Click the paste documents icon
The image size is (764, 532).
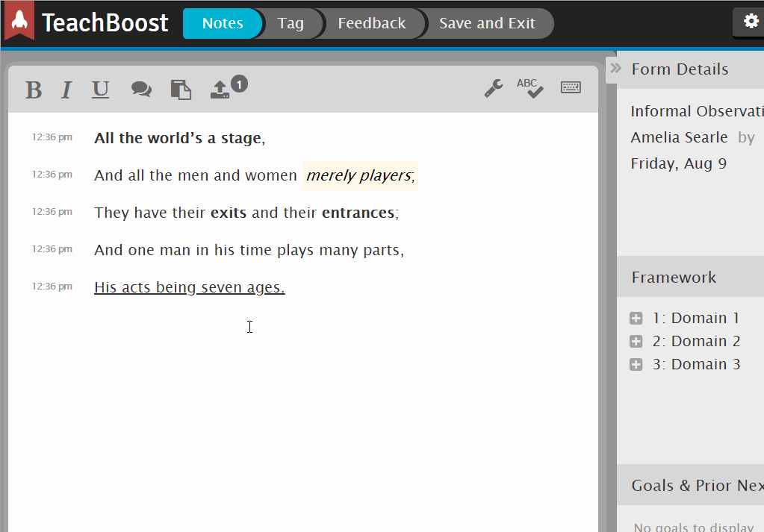pyautogui.click(x=181, y=90)
